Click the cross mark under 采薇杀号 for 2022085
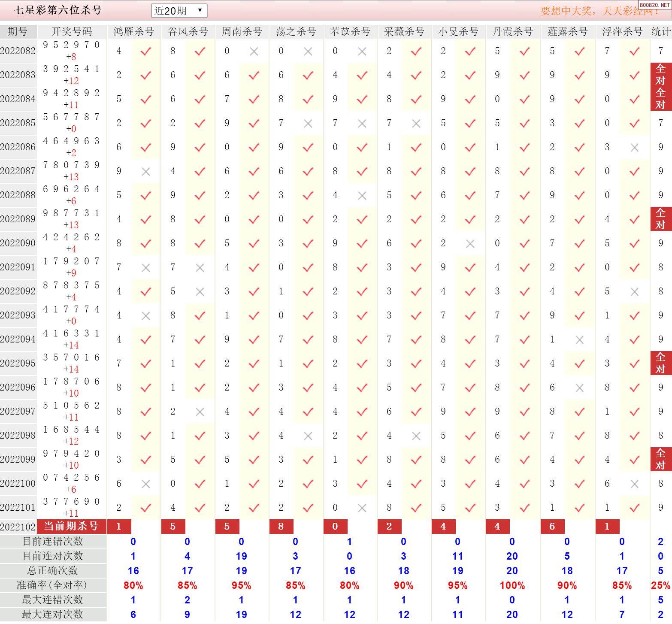The width and height of the screenshot is (672, 624). click(416, 124)
